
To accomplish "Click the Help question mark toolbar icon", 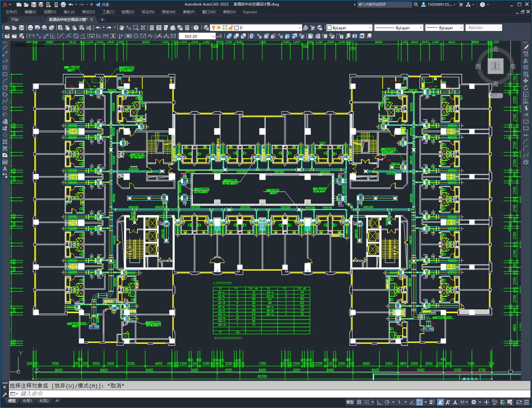I will (196, 28).
